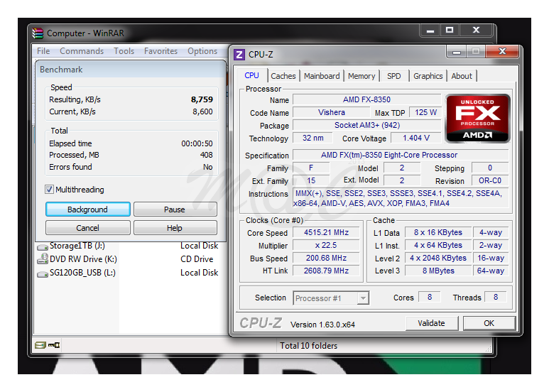The width and height of the screenshot is (549, 392).
Task: Click the 8,600 current speed value
Action: click(x=202, y=111)
